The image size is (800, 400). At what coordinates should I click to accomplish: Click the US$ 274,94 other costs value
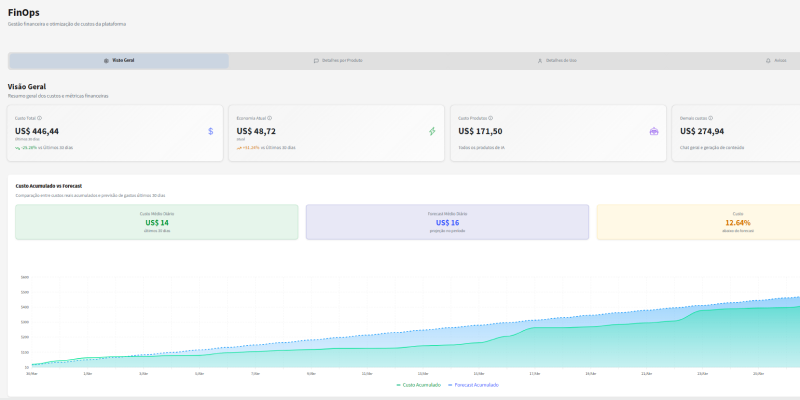point(702,132)
